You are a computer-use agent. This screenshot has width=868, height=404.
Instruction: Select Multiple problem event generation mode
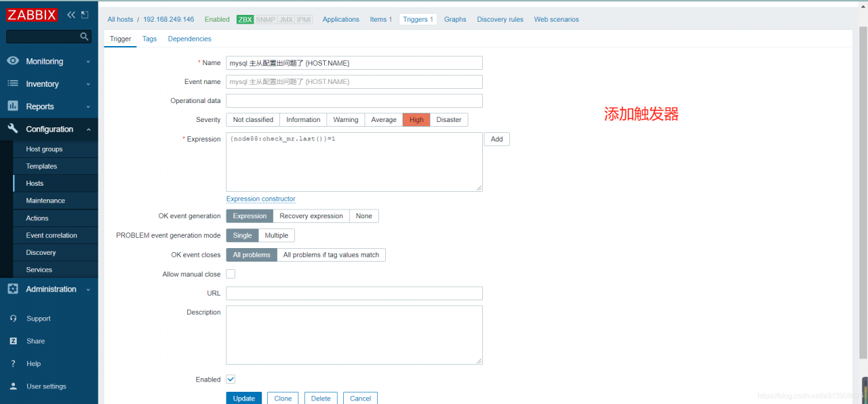point(277,236)
